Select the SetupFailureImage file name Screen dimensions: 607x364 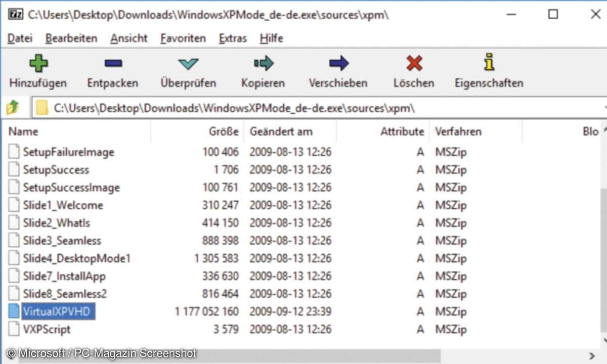68,152
